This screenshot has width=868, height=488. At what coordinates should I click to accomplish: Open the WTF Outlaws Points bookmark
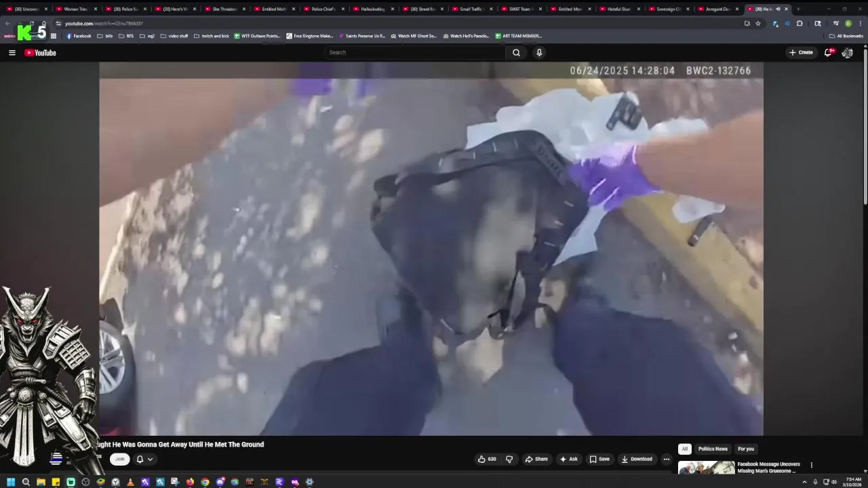(x=257, y=36)
